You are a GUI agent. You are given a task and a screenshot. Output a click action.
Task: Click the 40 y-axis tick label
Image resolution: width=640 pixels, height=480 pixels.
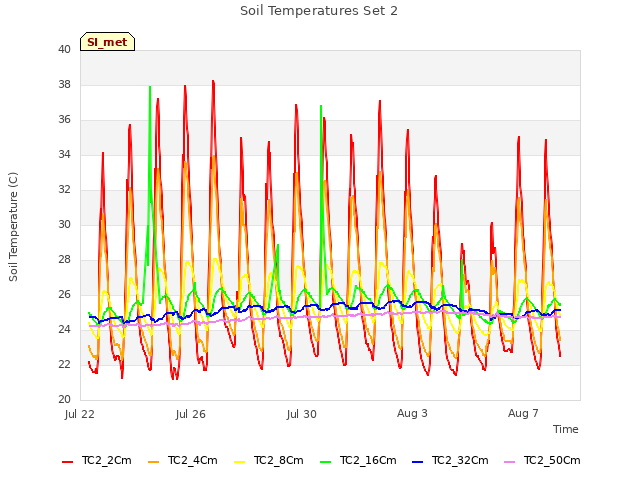64,49
